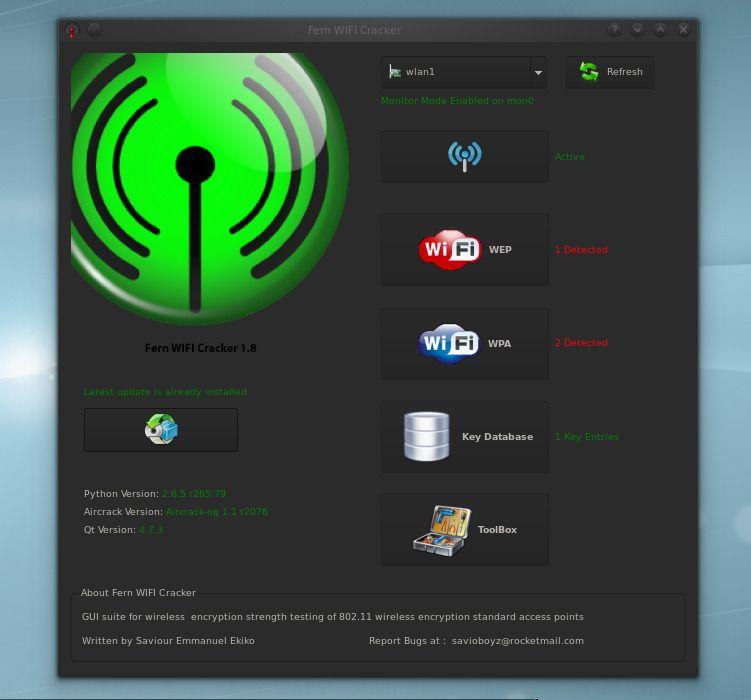Click the green Refresh arrows icon
The image size is (751, 700).
coord(589,72)
